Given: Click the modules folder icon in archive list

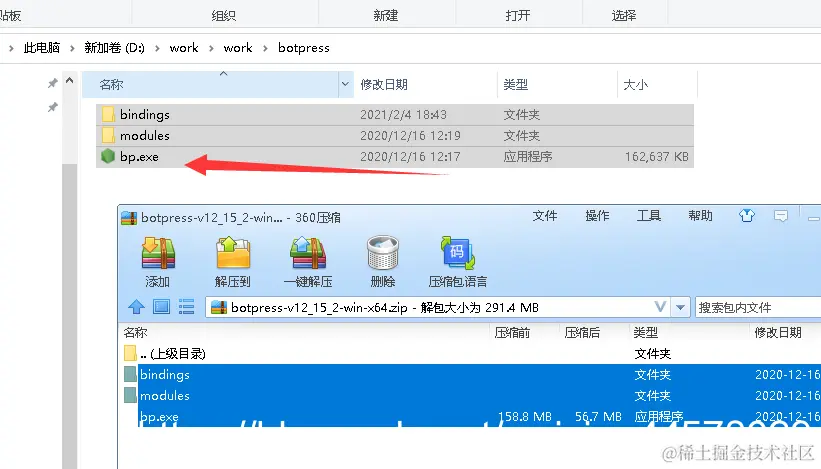Looking at the screenshot, I should (x=130, y=395).
